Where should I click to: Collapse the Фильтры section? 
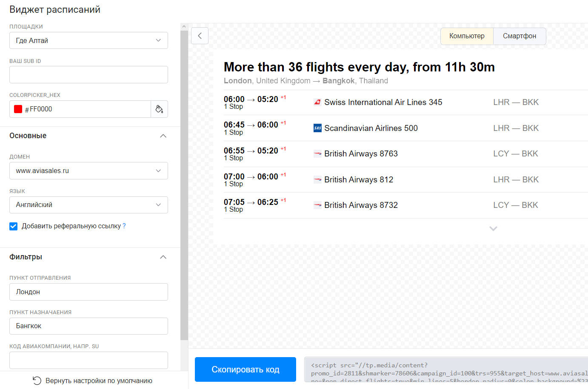[x=163, y=257]
